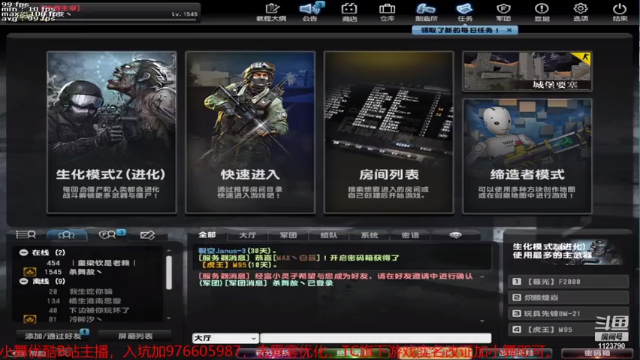
Task: Open the 城堡要塞 map banner
Action: (x=527, y=71)
